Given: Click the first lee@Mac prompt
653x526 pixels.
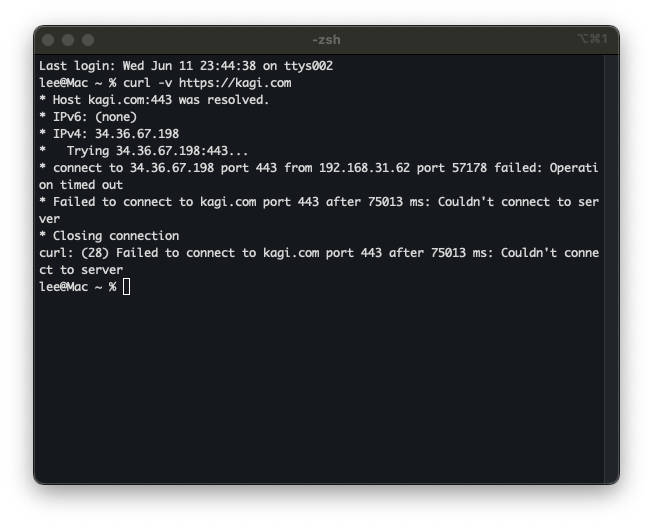Looking at the screenshot, I should click(x=70, y=83).
